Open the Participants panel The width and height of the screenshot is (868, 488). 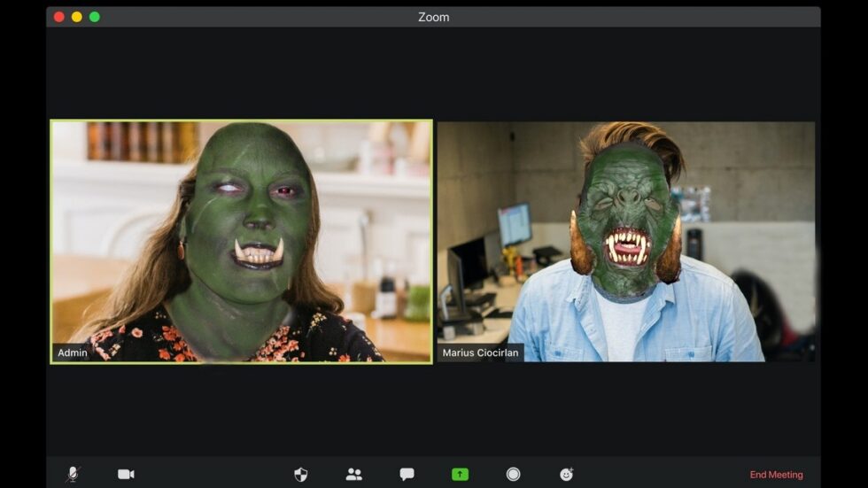click(353, 474)
